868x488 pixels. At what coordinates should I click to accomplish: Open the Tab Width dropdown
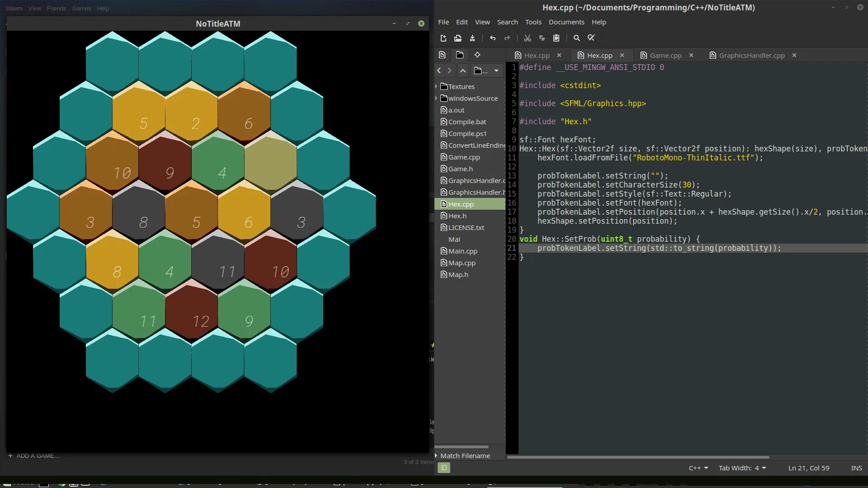point(742,468)
